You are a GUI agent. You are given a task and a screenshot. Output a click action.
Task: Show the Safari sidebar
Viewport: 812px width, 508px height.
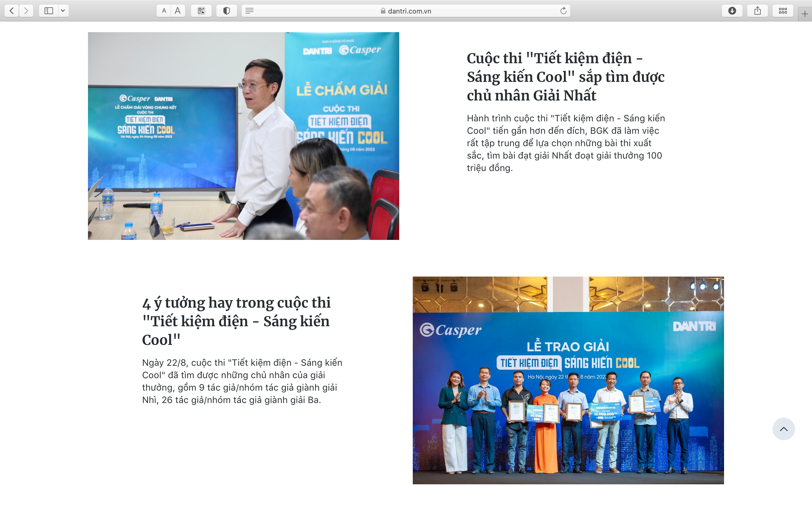click(x=49, y=11)
